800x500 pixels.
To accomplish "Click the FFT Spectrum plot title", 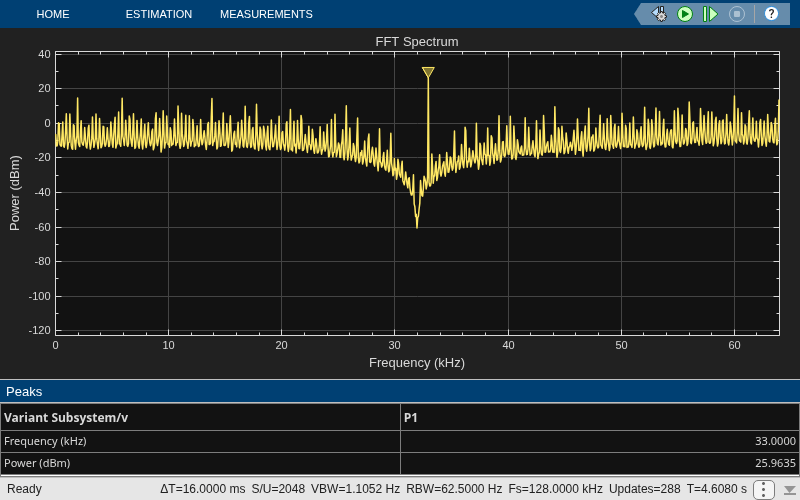I will pos(417,42).
